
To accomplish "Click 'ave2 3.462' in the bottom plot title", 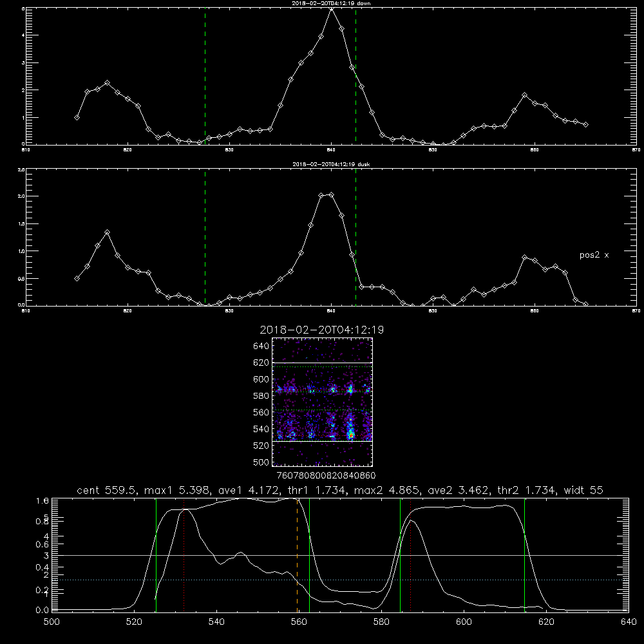I will (x=457, y=490).
